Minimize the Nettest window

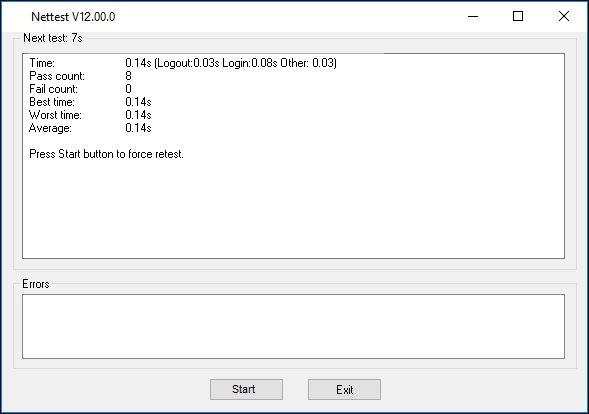click(x=473, y=16)
